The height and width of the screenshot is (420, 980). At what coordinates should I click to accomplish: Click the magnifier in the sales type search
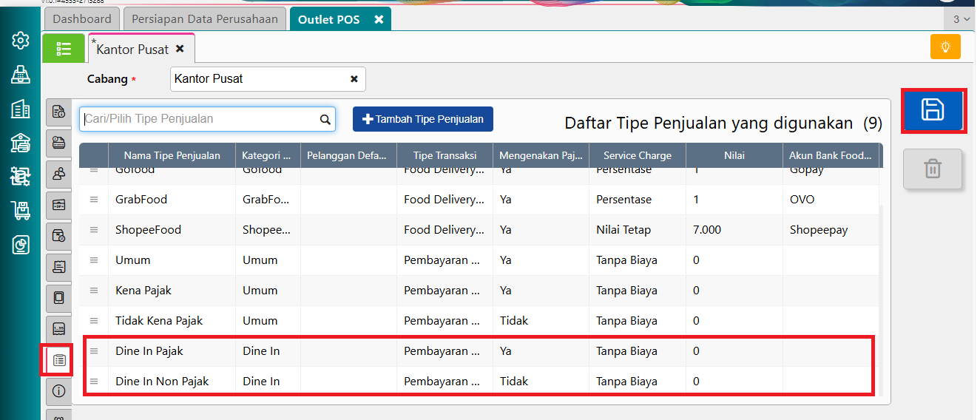[x=325, y=119]
